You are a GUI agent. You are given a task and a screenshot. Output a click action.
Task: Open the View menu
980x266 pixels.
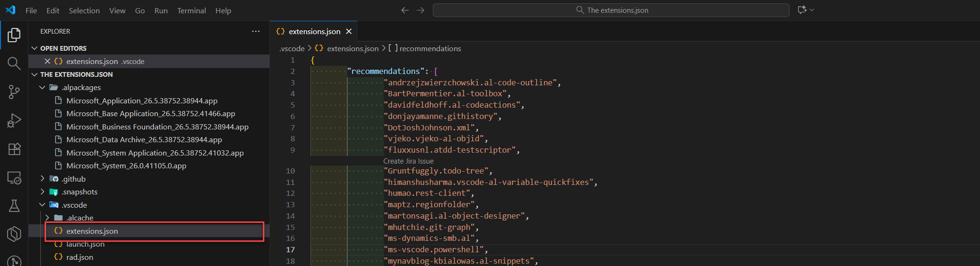(117, 10)
